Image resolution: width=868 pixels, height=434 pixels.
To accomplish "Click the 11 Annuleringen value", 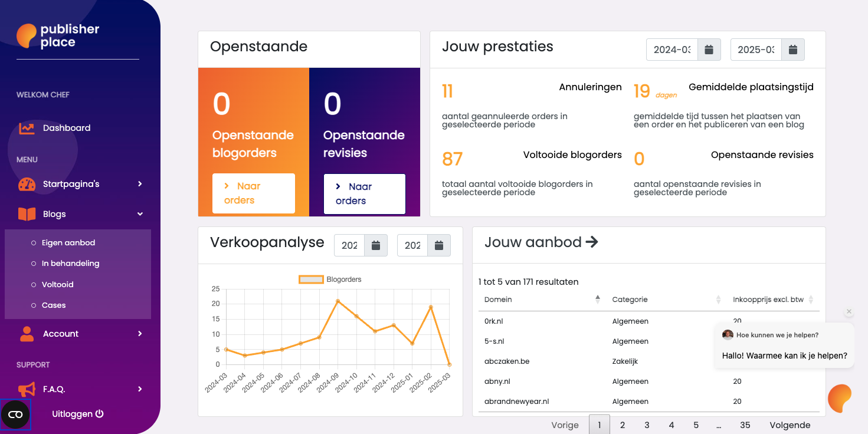I will point(447,91).
